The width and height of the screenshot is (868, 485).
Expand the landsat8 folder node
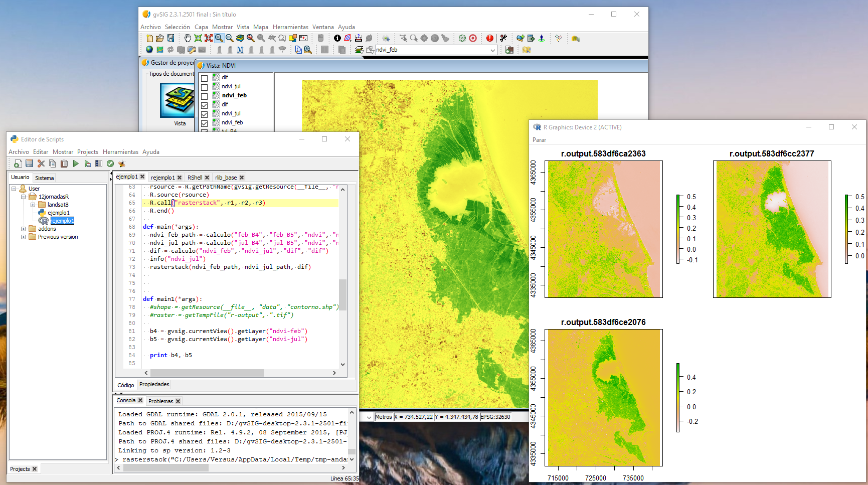click(33, 205)
